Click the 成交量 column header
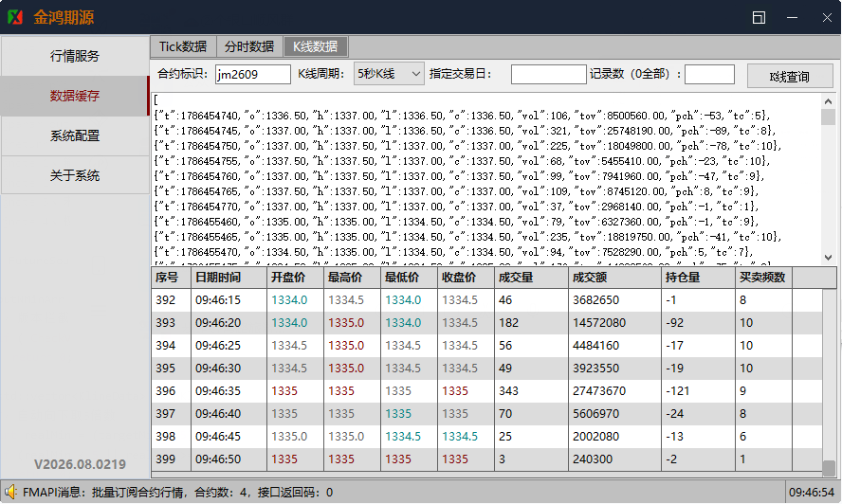Viewport: 842px width, 504px height. click(x=531, y=278)
